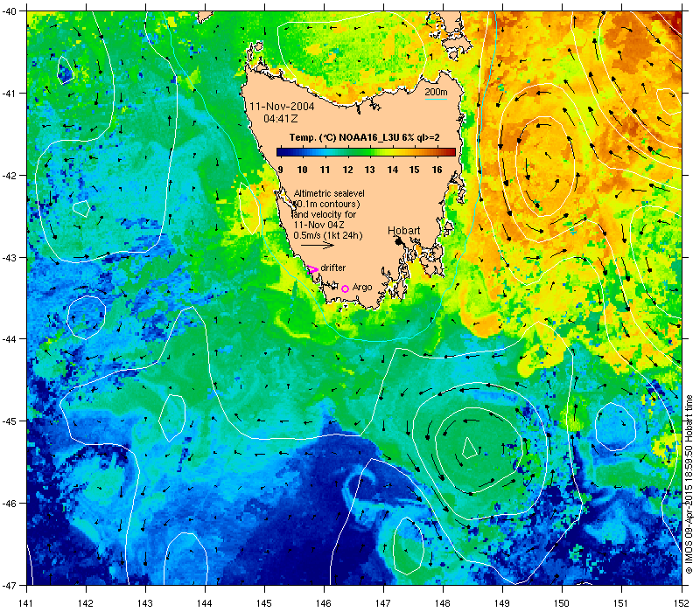Click the magenta drifter track marker
The image size is (700, 612).
click(x=312, y=269)
